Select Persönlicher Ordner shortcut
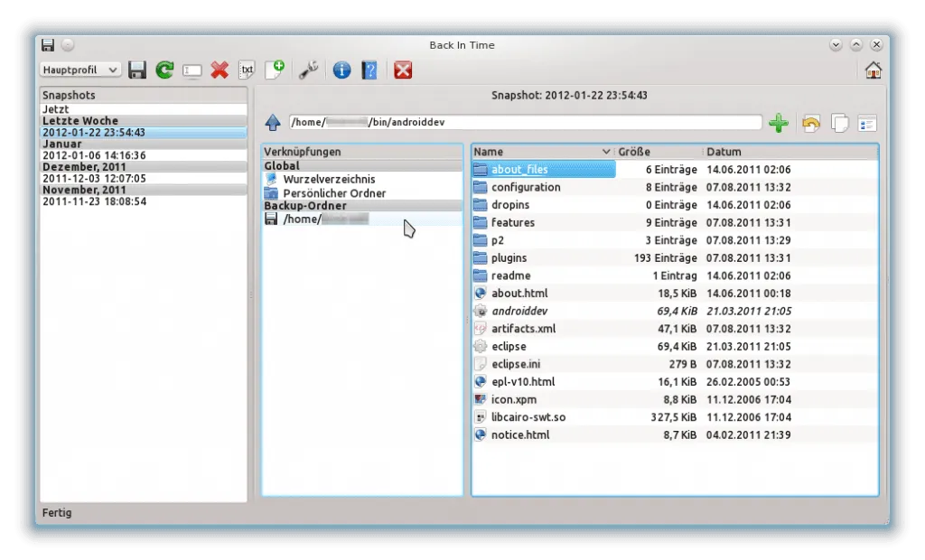The image size is (925, 560). click(334, 193)
